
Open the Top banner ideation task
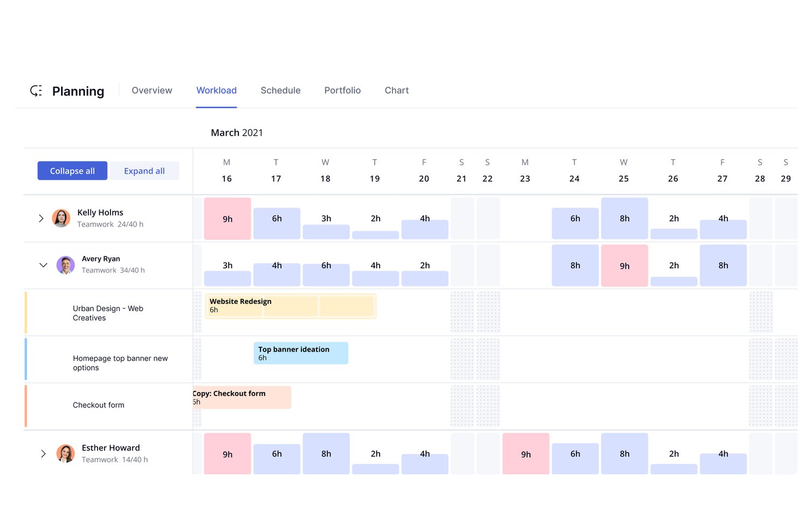(x=301, y=353)
